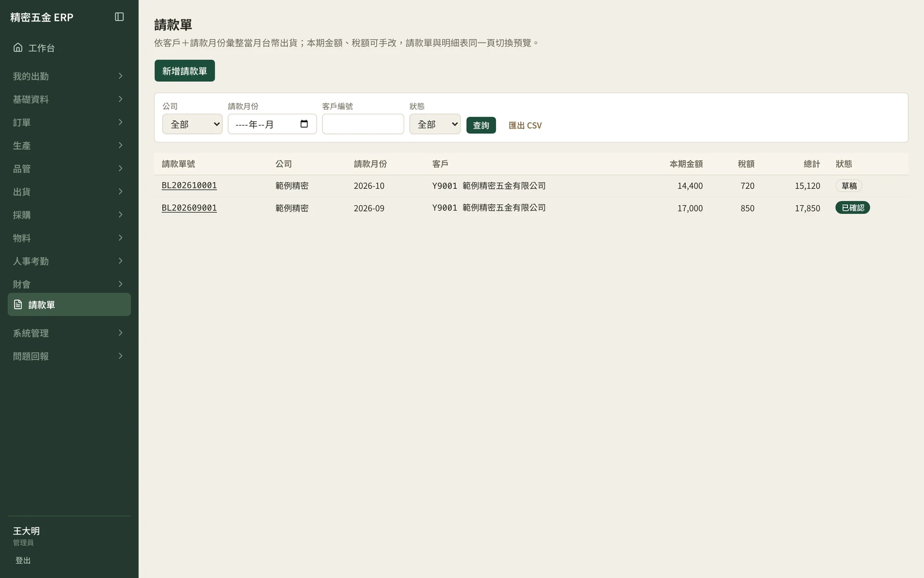
Task: Click the document icon beside 請款單
Action: [x=18, y=304]
